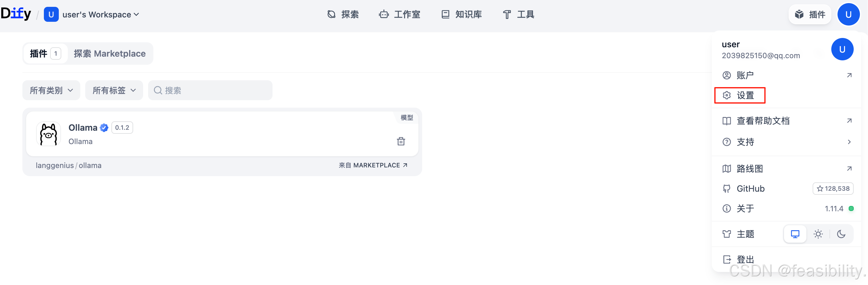Click the langgenius / ollama text
The width and height of the screenshot is (868, 285).
tap(68, 166)
